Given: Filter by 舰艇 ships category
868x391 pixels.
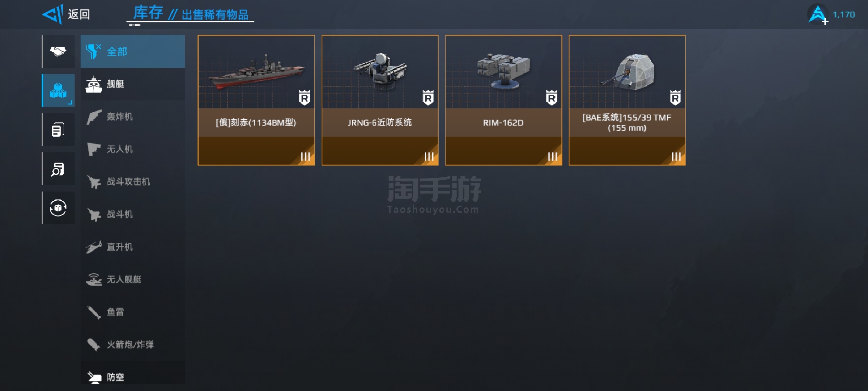Looking at the screenshot, I should [x=133, y=84].
